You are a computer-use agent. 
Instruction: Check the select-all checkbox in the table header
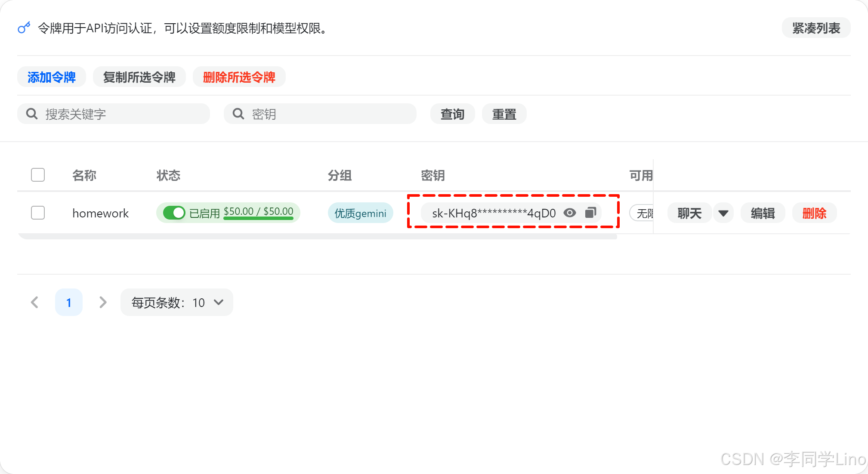tap(38, 175)
